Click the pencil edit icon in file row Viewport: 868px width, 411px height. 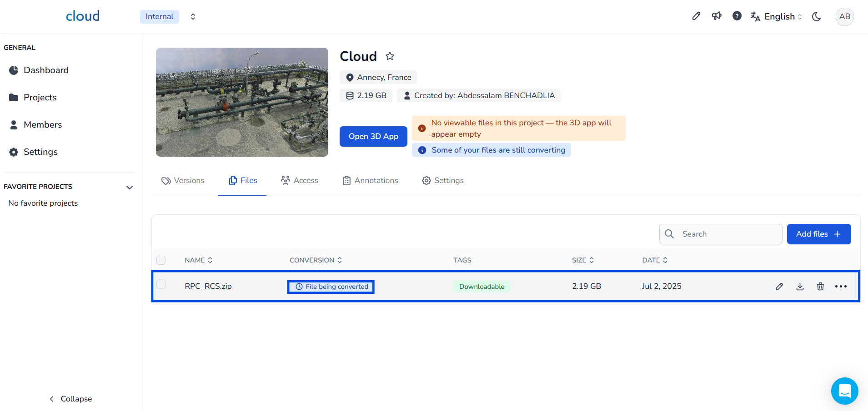click(x=779, y=287)
